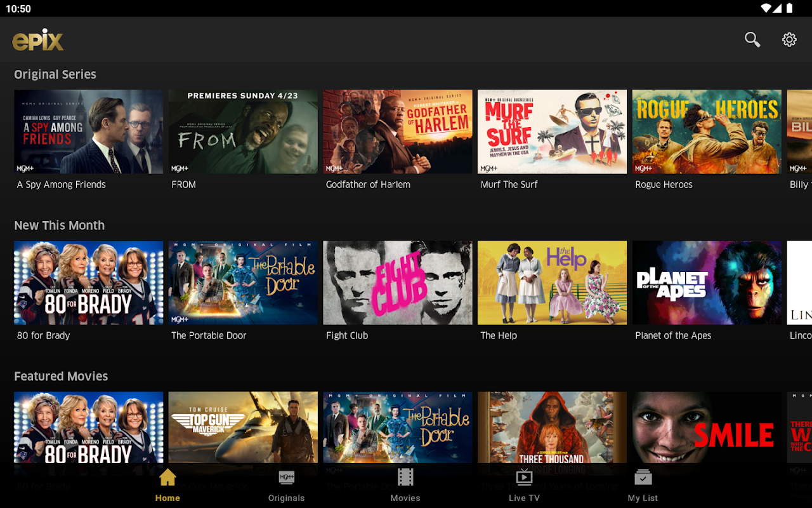
Task: Select the 'A Spy Among Friends' title text
Action: (x=62, y=185)
